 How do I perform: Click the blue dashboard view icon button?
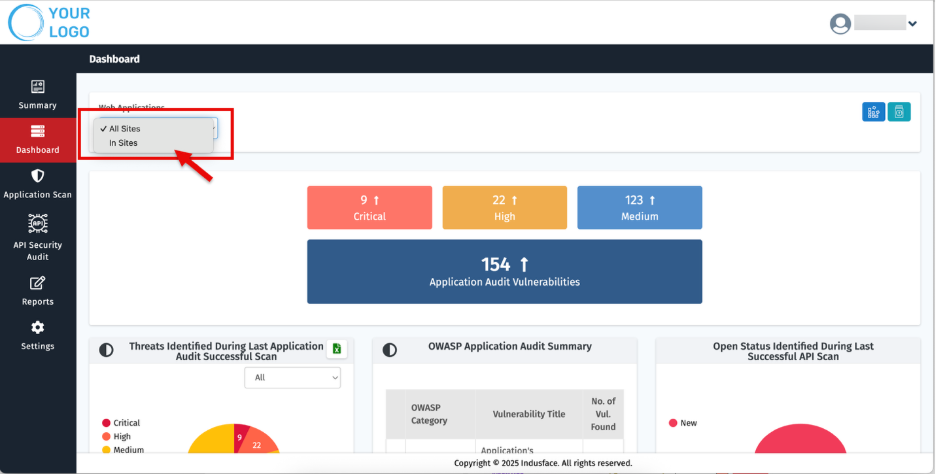[x=873, y=112]
